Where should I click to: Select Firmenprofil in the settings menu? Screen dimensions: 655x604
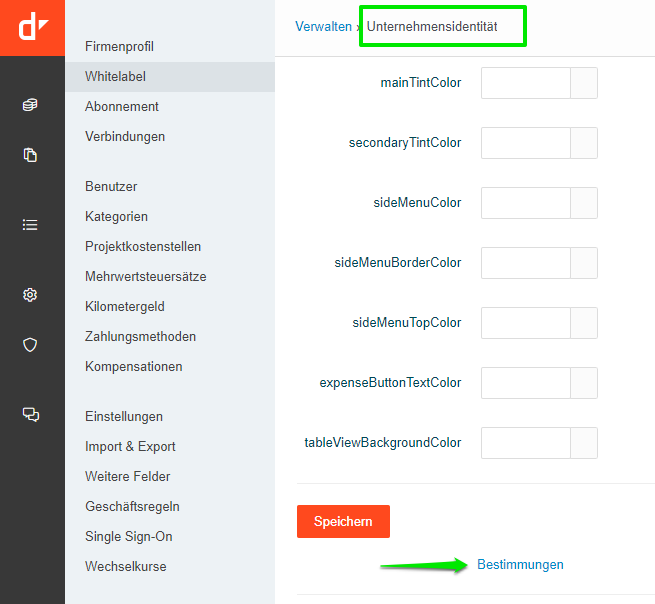click(x=119, y=47)
